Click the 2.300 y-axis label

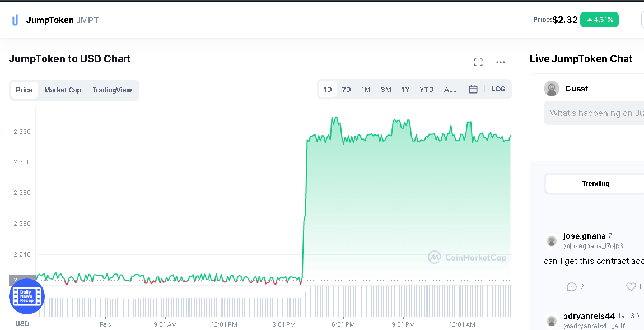pos(22,162)
